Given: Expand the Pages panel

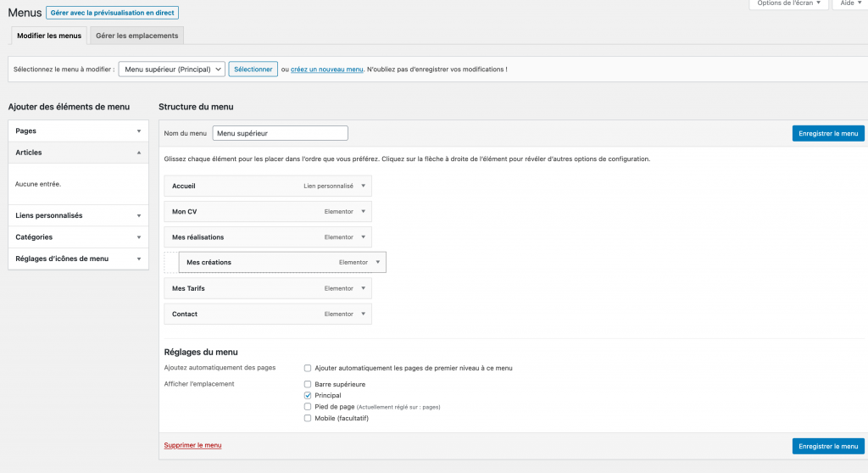Looking at the screenshot, I should click(x=78, y=131).
